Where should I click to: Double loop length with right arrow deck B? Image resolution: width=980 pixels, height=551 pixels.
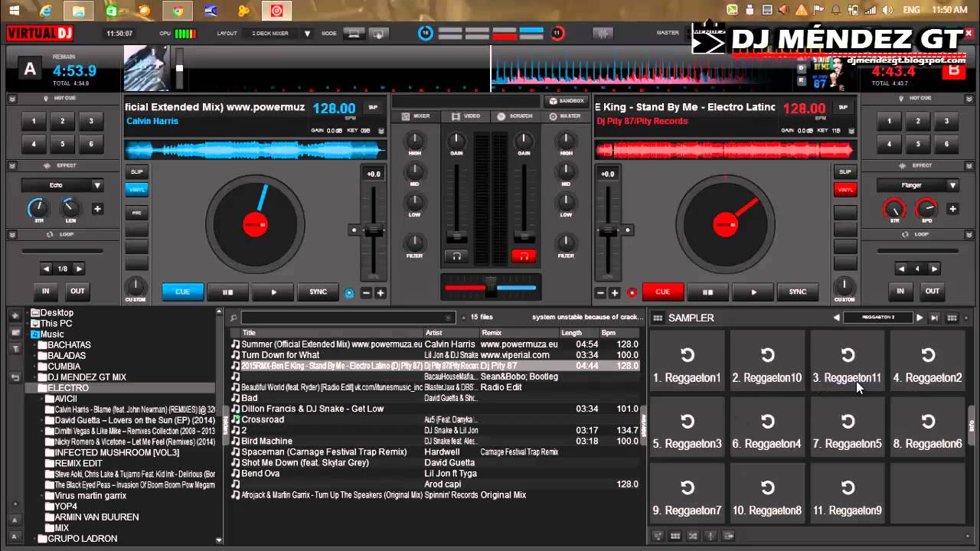(x=934, y=269)
